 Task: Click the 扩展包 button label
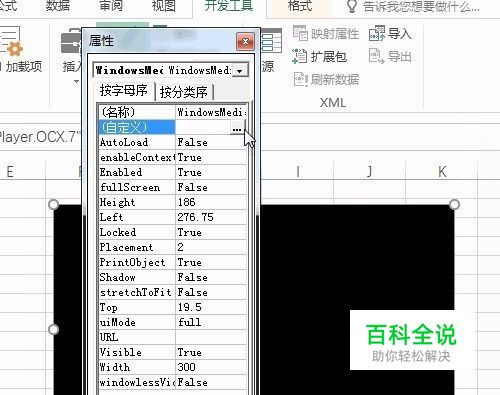329,56
